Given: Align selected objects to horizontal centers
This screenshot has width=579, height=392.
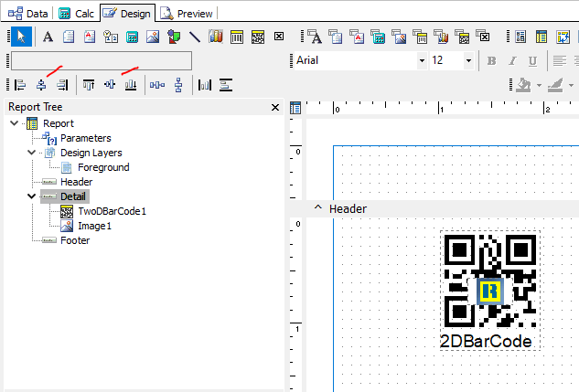Looking at the screenshot, I should (41, 85).
